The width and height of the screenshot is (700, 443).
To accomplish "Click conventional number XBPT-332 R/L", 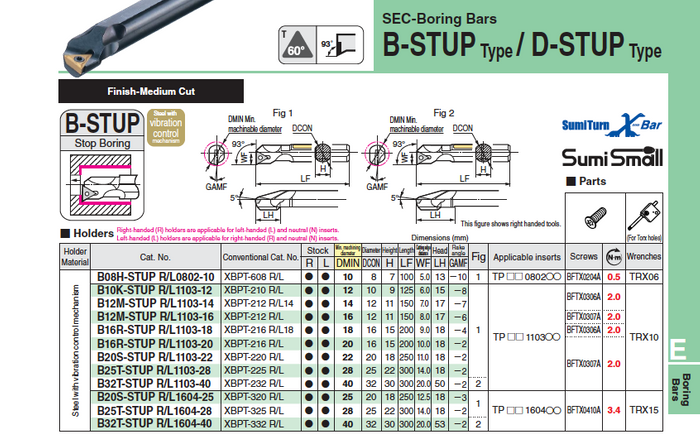I will click(253, 424).
